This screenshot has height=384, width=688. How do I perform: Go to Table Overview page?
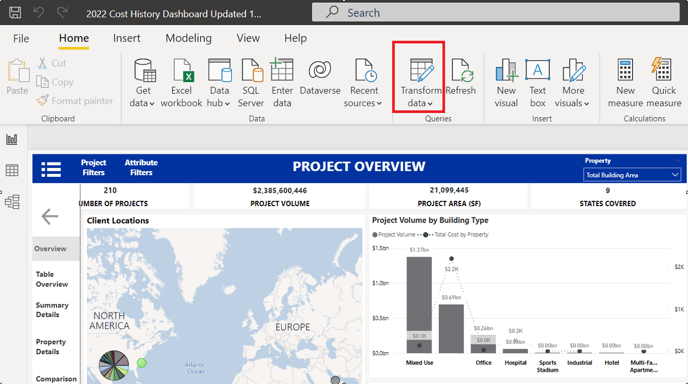(52, 279)
